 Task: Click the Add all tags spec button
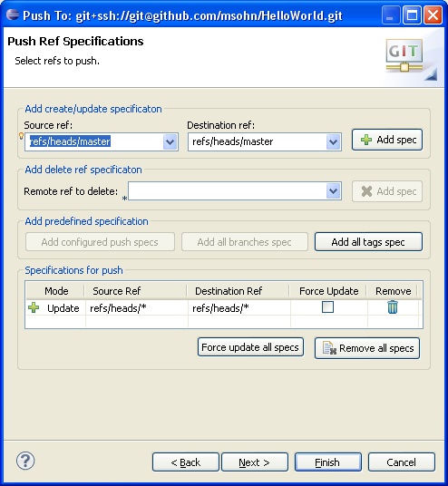pyautogui.click(x=368, y=242)
